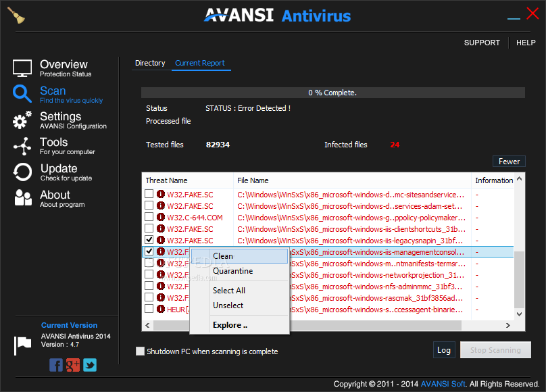Screen dimensions: 546x392
Task: Open the scan Log button
Action: coord(444,350)
